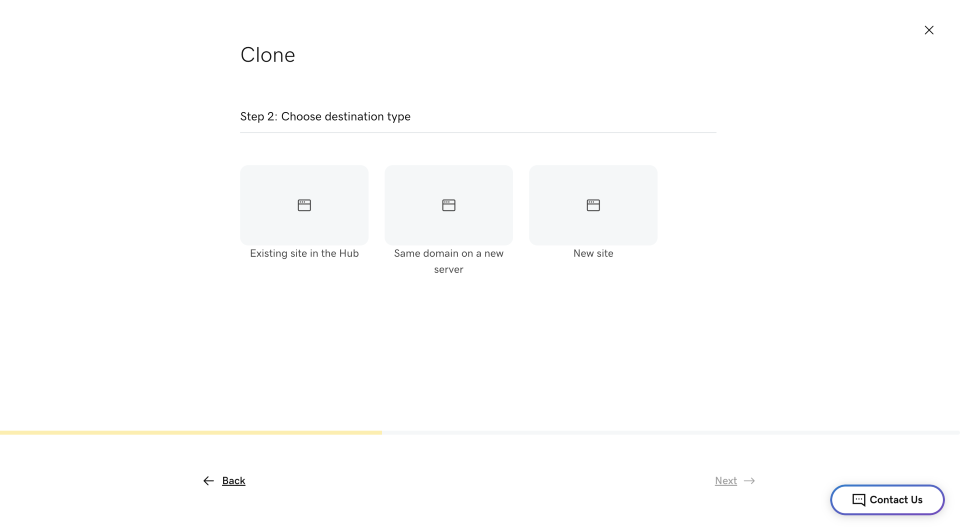The height and width of the screenshot is (527, 960).
Task: Click the browser icon for Same domain option
Action: click(x=449, y=205)
